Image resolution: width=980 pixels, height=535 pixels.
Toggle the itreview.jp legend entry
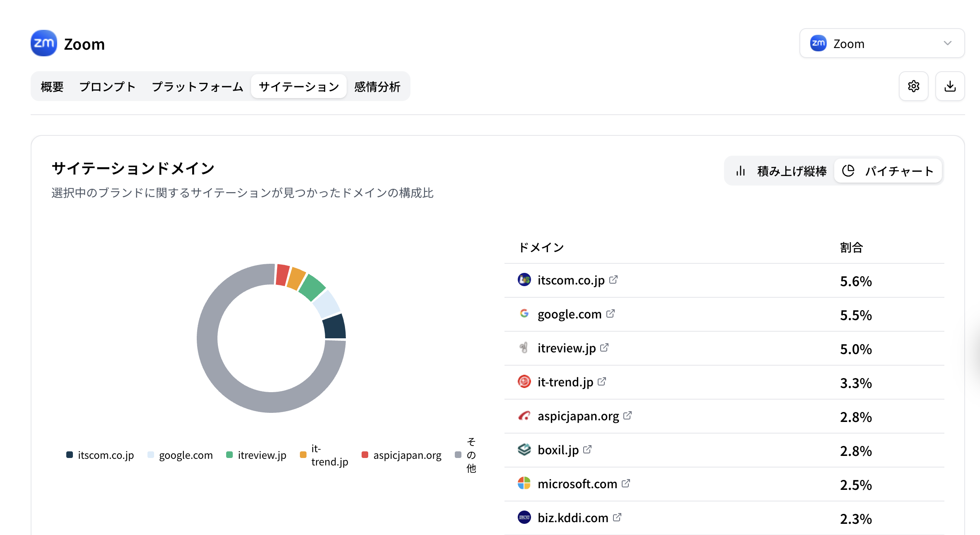click(261, 455)
